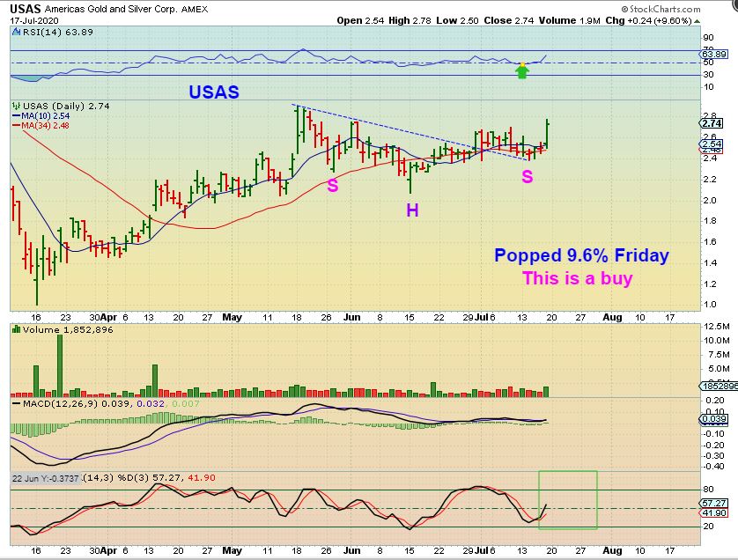This screenshot has height=560, width=738.
Task: Click the 0.039 MACD value tag on the right axis
Action: click(714, 419)
